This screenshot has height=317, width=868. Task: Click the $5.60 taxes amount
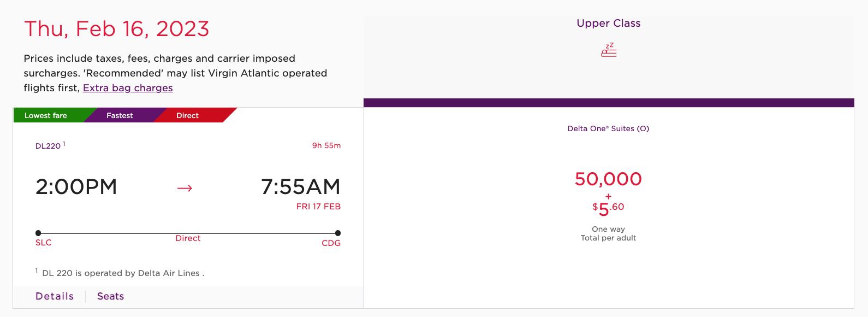pyautogui.click(x=608, y=208)
